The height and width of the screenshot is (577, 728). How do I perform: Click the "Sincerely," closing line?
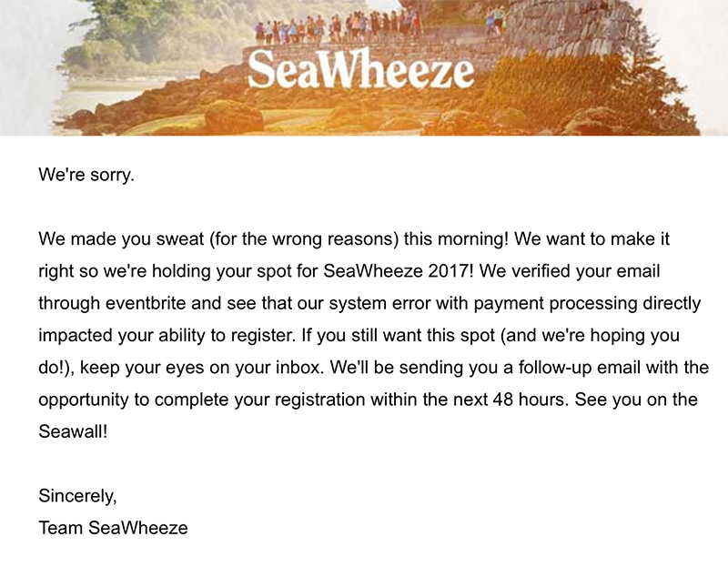coord(77,497)
